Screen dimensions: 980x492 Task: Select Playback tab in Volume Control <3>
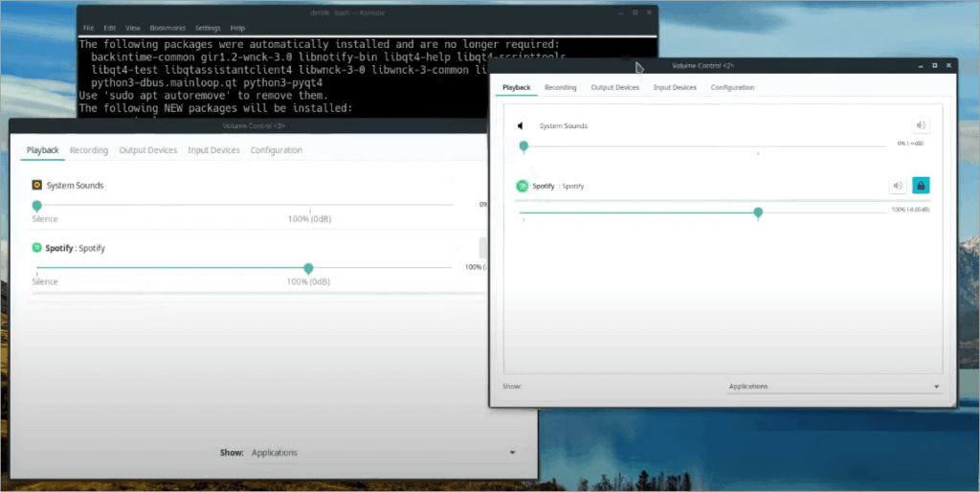point(42,150)
